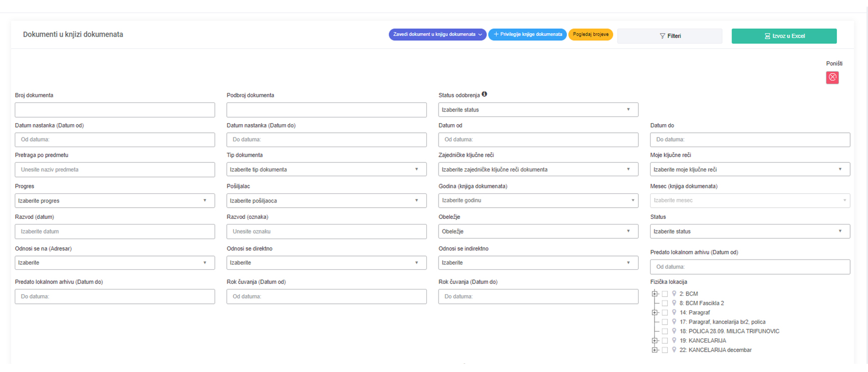
Task: Enable the 22: KANCELARIJA decembar checkbox
Action: (x=665, y=350)
